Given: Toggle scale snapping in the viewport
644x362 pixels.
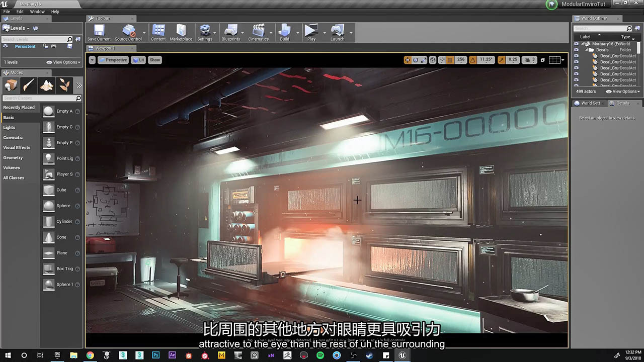Looking at the screenshot, I should point(502,60).
